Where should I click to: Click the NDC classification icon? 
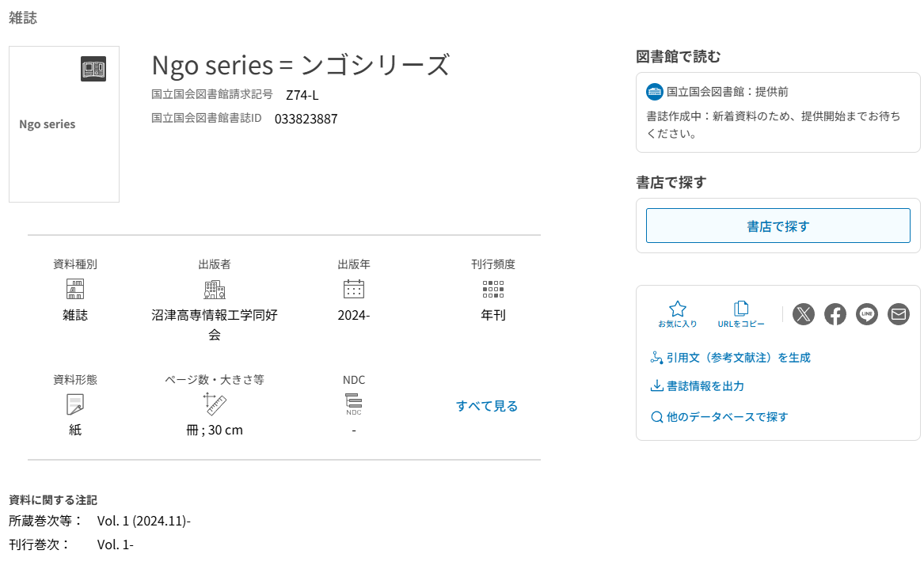pos(354,404)
